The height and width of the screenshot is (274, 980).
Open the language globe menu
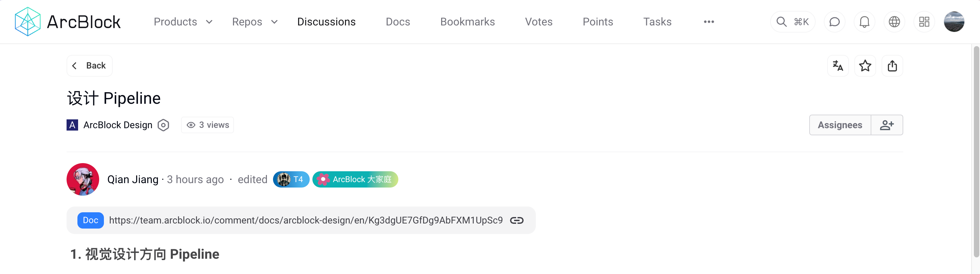pos(894,22)
